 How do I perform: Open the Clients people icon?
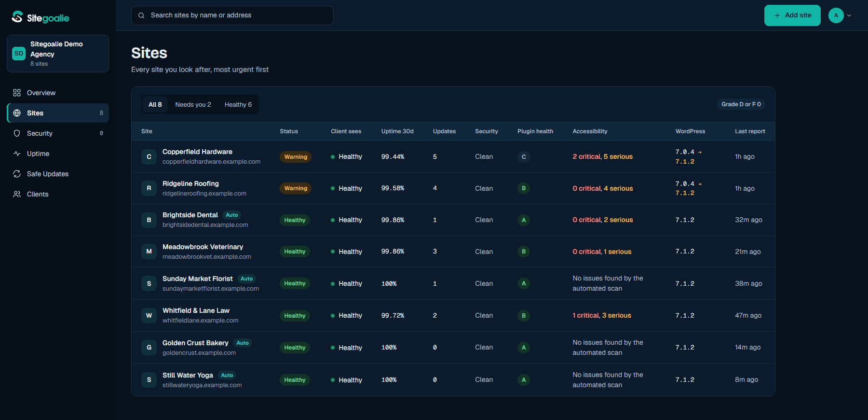click(17, 194)
